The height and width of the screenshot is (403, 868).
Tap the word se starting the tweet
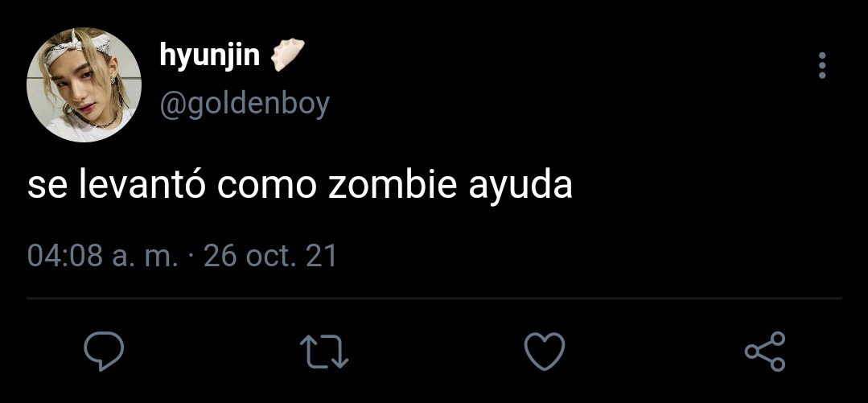tap(47, 189)
